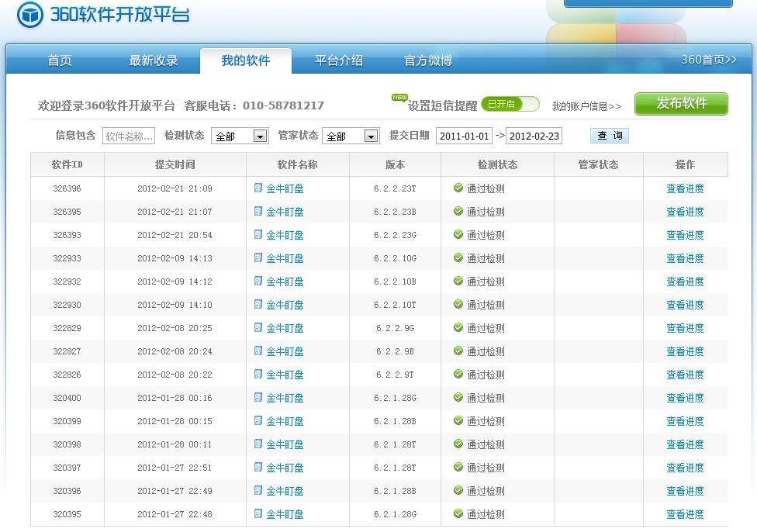Click green check icon for version 6.2.2.23B
The height and width of the screenshot is (532, 757).
pyautogui.click(x=458, y=211)
